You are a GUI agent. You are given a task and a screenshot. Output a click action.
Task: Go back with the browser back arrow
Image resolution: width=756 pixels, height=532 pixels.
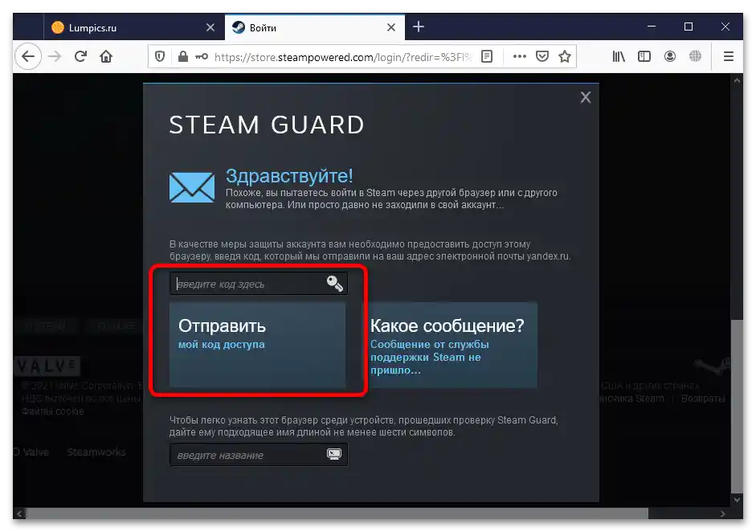28,56
